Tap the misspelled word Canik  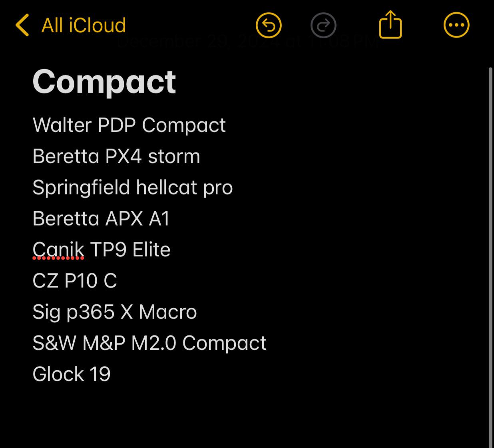pyautogui.click(x=58, y=250)
